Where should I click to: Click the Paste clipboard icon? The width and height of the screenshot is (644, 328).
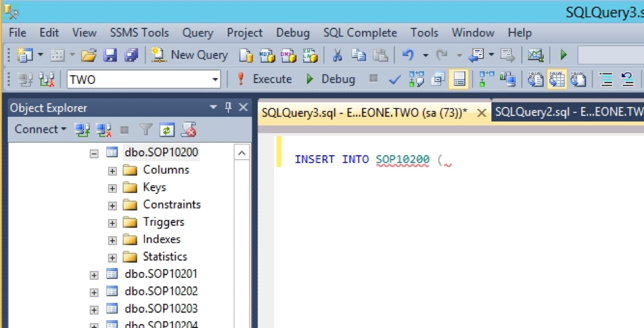[x=380, y=55]
